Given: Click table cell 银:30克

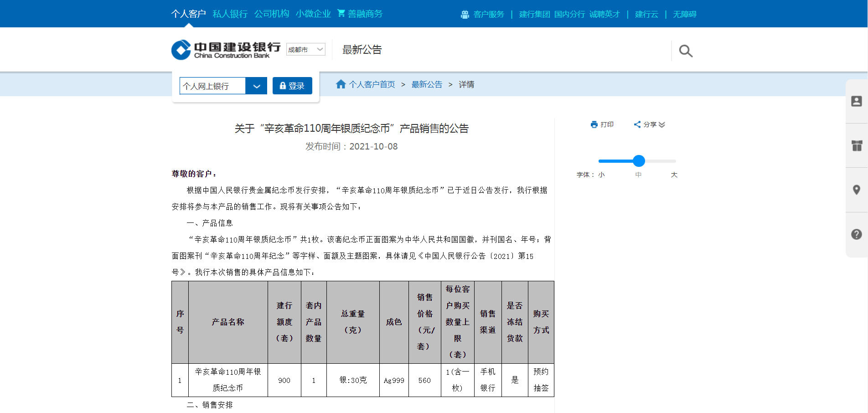Looking at the screenshot, I should [353, 380].
